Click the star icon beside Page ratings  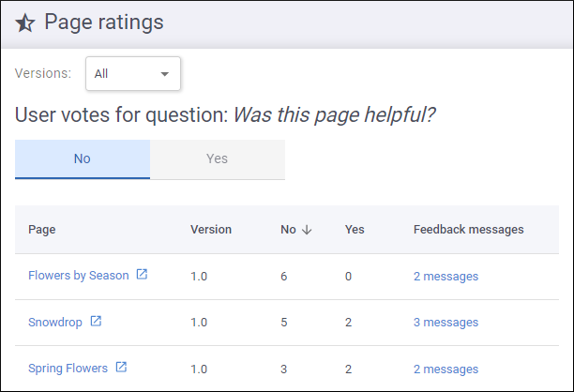click(x=25, y=23)
